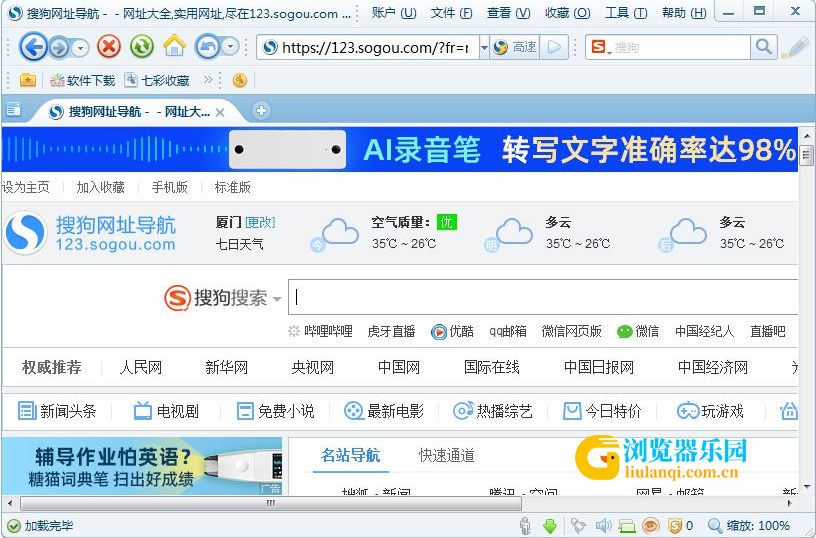
Task: Click the AI录音笔 banner advertisement
Action: tap(400, 149)
